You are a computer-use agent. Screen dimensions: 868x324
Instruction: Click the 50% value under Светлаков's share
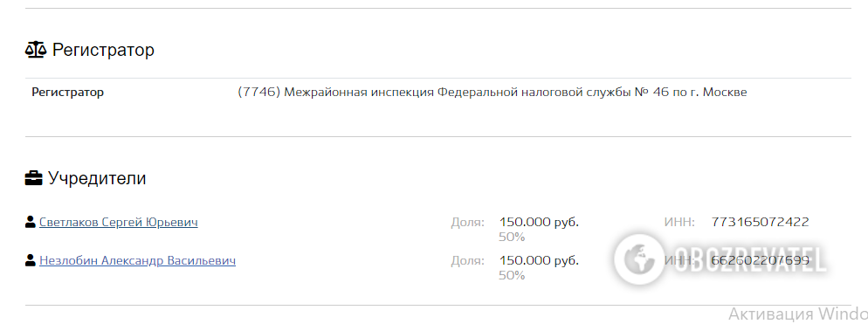coord(512,237)
